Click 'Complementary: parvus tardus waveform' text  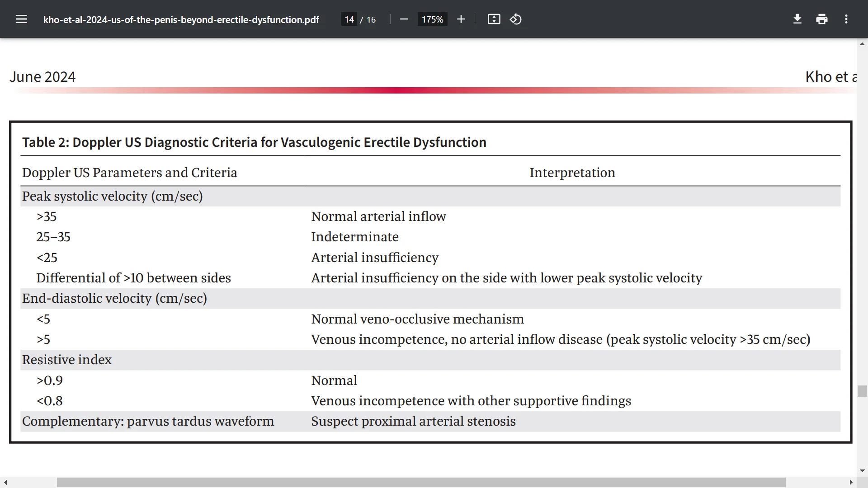(148, 421)
